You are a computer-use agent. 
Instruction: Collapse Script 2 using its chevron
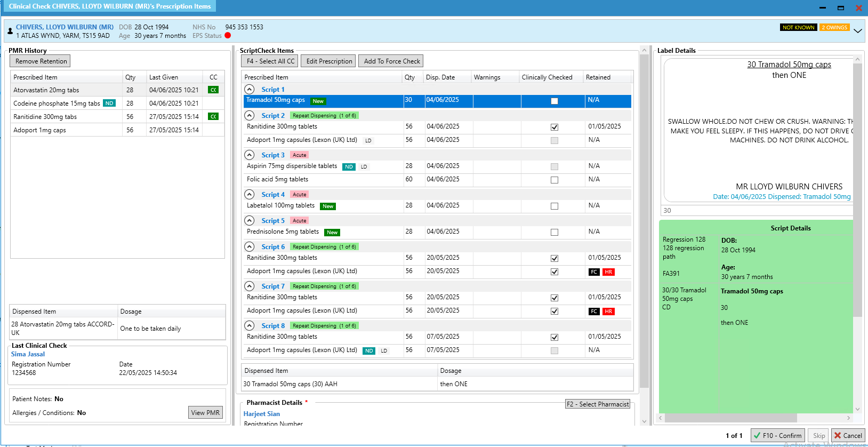click(250, 115)
